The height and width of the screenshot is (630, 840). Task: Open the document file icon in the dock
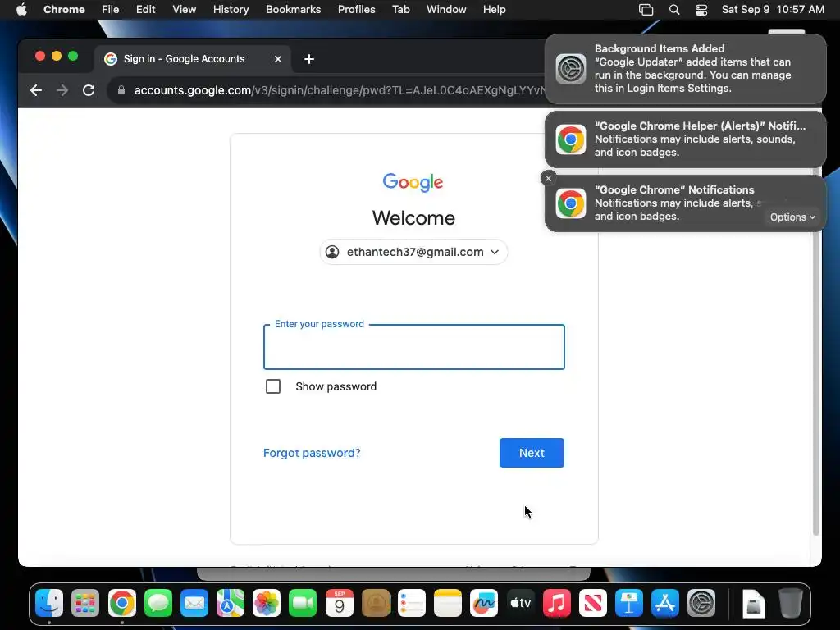coord(754,604)
